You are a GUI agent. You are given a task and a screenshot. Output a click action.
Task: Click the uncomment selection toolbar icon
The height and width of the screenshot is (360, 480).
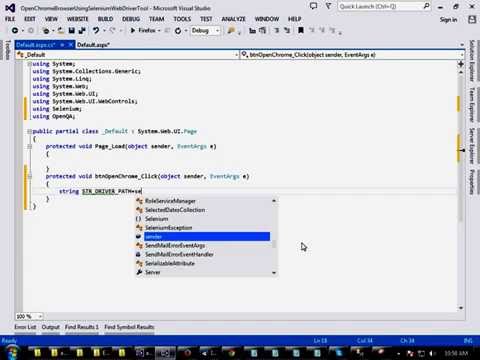pos(287,31)
